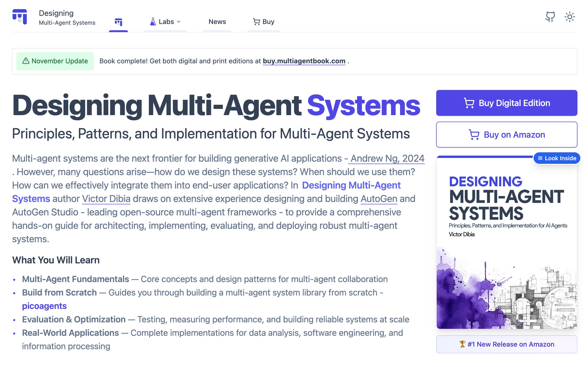Screen dimensions: 588x367
Task: Expand the Labs dropdown chevron
Action: (179, 22)
